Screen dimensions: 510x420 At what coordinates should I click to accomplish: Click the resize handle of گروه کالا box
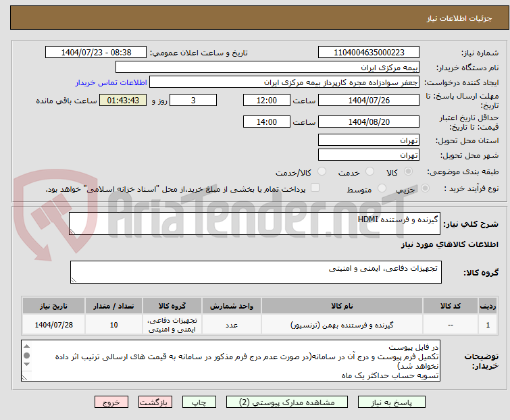tap(74, 280)
